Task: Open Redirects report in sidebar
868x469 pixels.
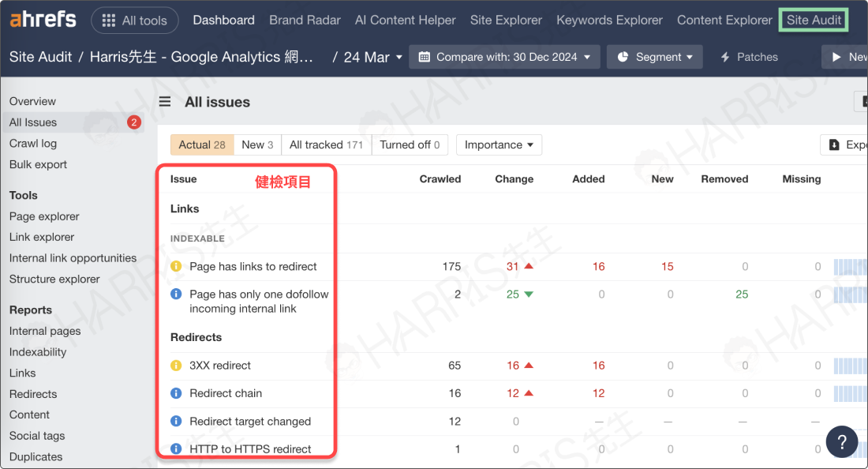Action: (x=32, y=394)
